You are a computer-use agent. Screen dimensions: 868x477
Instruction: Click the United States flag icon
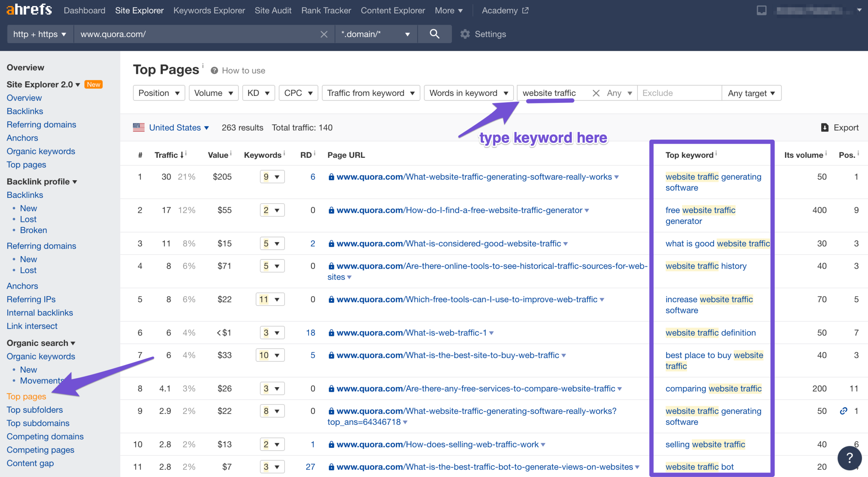pos(139,127)
